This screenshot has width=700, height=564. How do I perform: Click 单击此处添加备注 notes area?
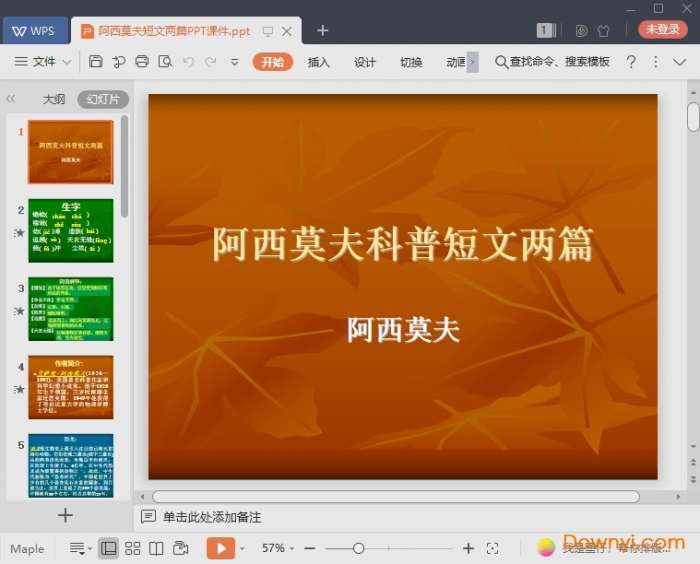tap(212, 517)
